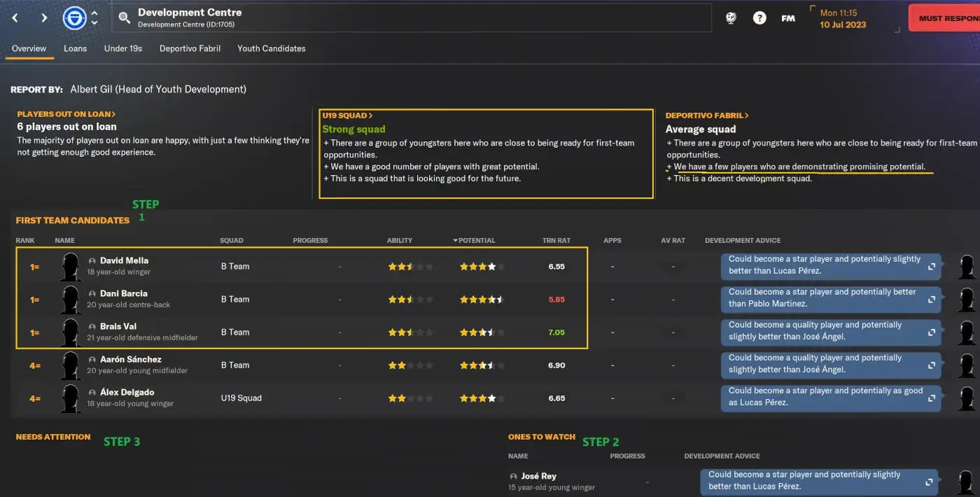Click Dani Barcia's ability star rating

pos(410,300)
